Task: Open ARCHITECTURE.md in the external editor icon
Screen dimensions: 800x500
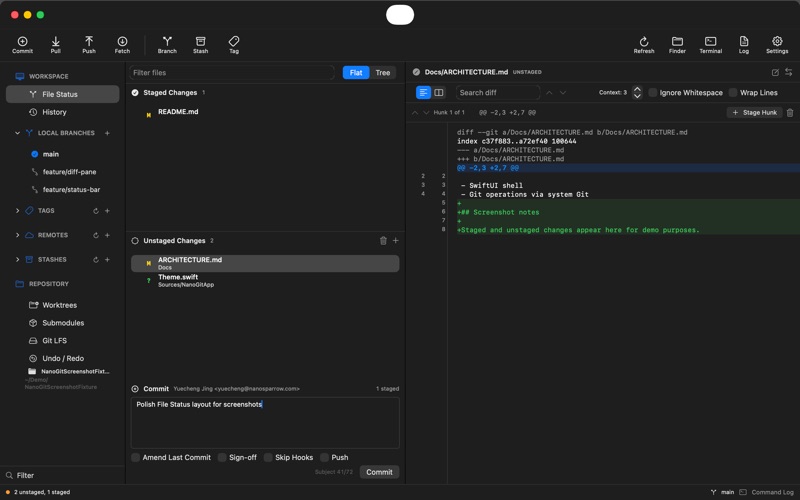Action: pos(775,72)
